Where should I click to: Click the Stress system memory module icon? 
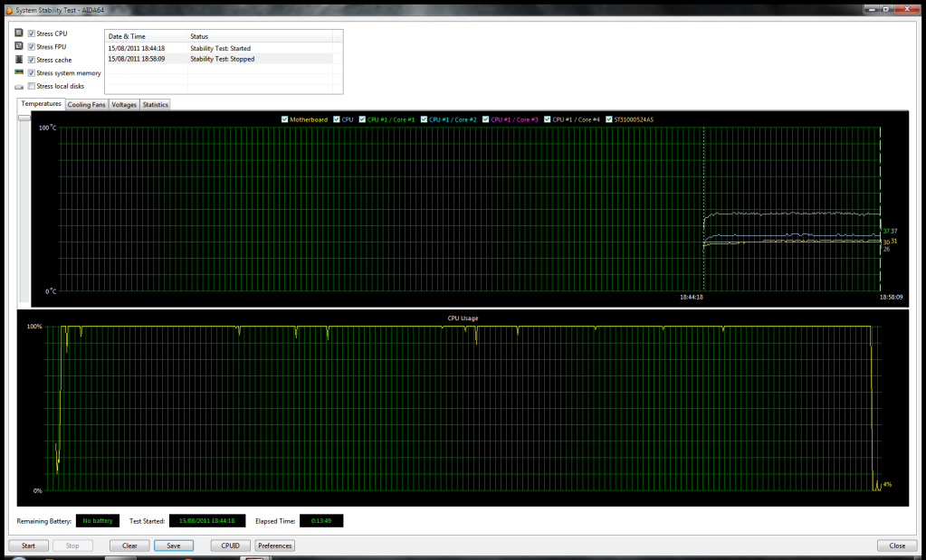[19, 72]
